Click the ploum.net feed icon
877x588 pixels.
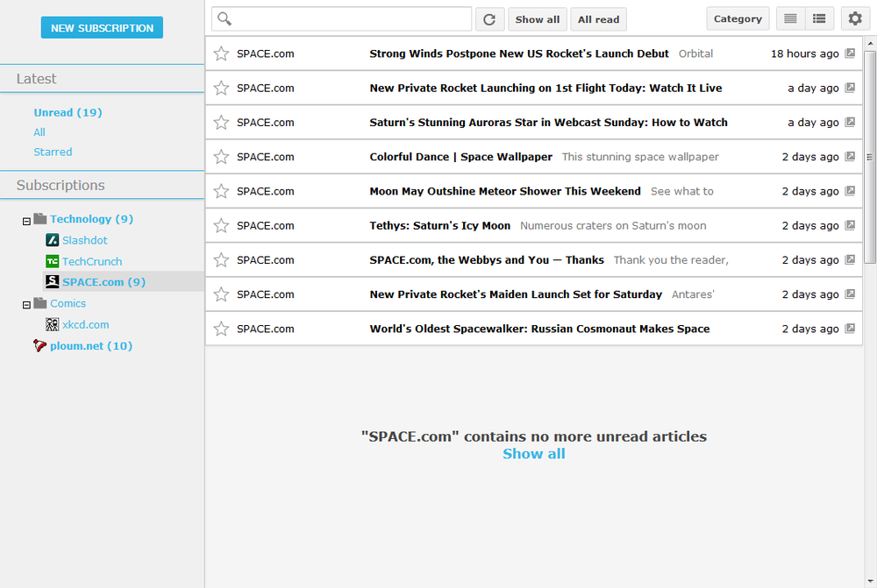(39, 345)
